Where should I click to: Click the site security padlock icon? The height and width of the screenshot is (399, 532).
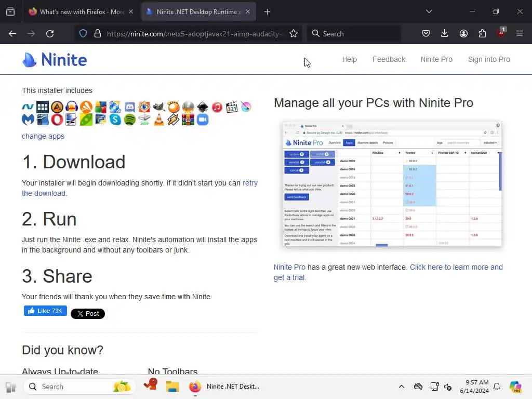point(98,34)
